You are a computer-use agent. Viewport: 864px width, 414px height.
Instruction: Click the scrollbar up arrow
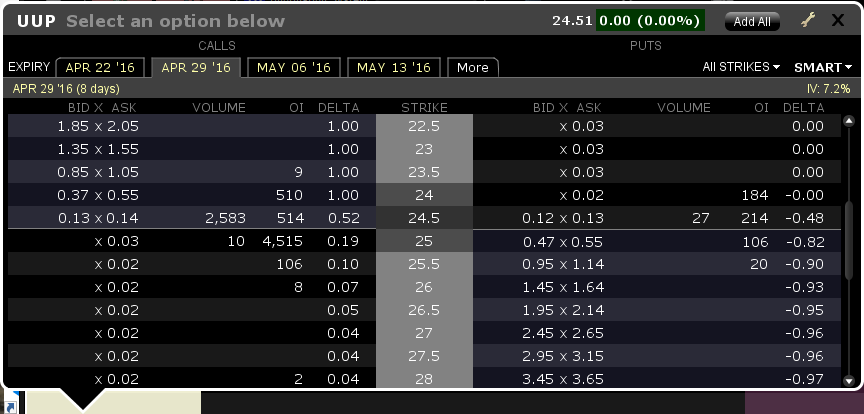point(849,121)
